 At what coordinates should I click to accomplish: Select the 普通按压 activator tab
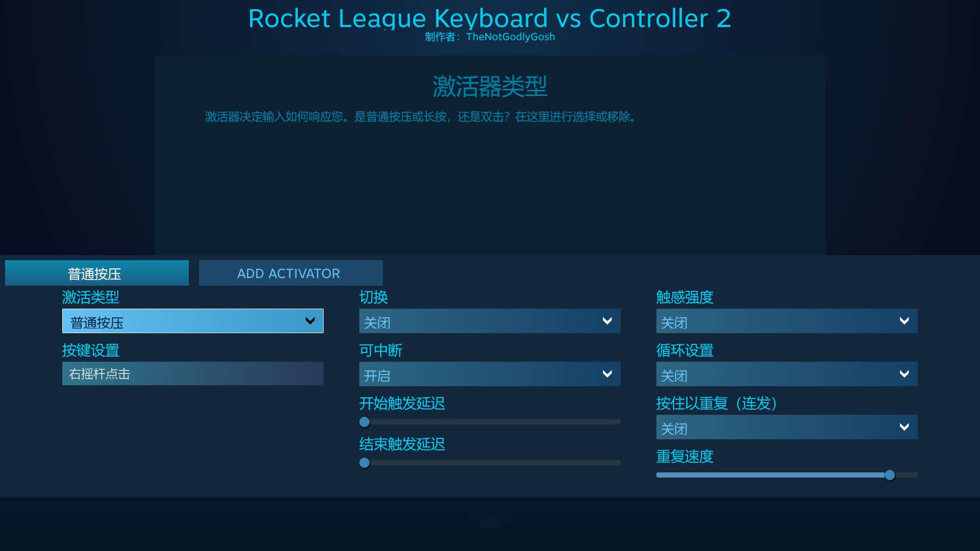click(97, 273)
